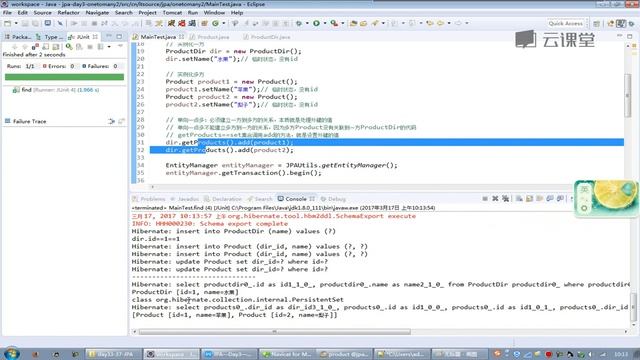Screen dimensions: 640x360
Task: Click the New file toolbar icon
Action: pos(7,23)
